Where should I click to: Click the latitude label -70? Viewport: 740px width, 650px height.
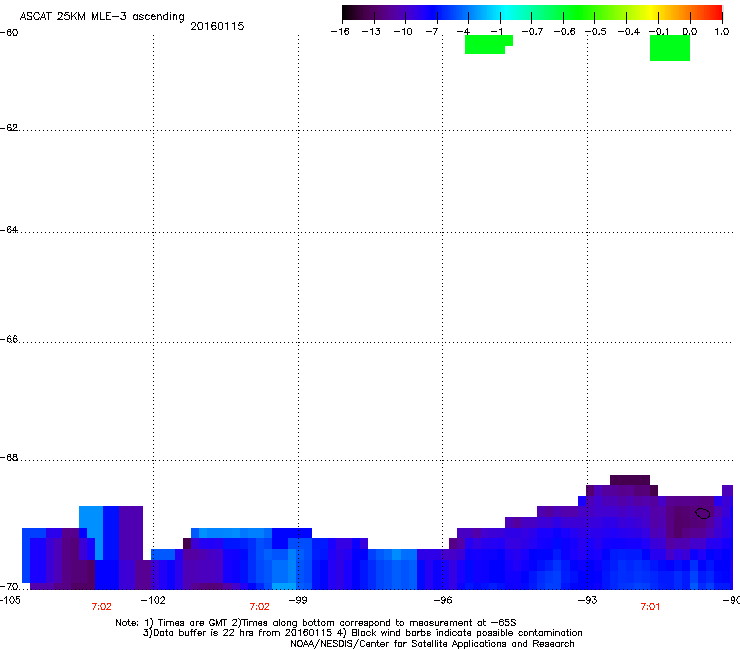click(9, 587)
